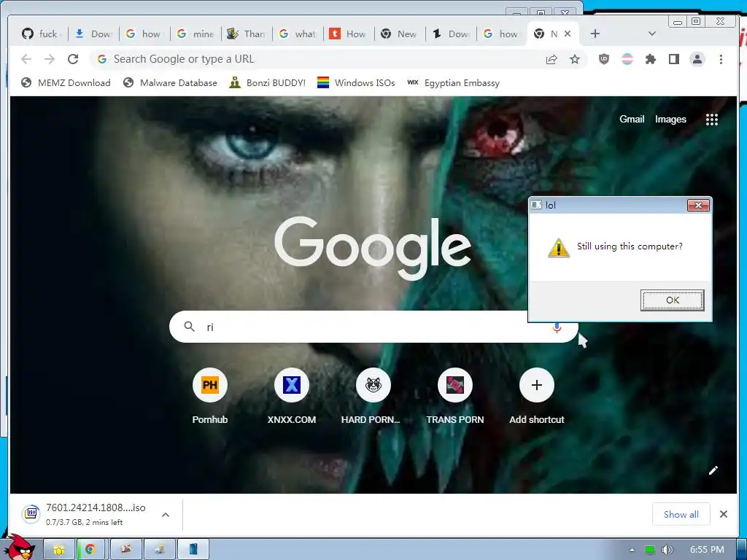Open the blue X shortcut tile

292,385
